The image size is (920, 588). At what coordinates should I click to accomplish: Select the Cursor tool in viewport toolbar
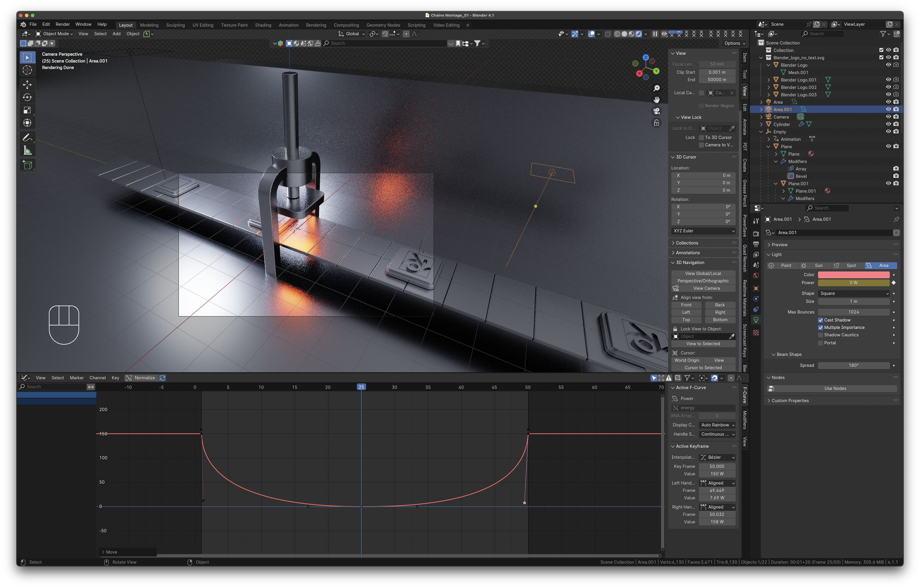click(27, 70)
